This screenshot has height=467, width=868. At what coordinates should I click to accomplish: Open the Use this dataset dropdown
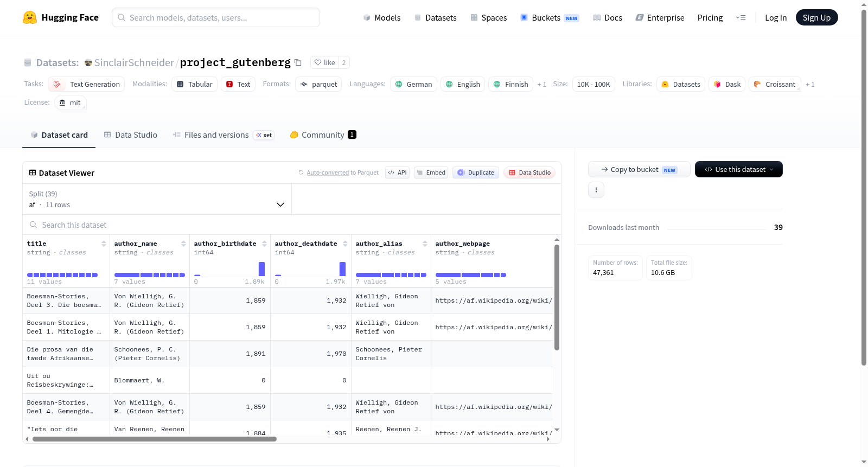(x=739, y=169)
